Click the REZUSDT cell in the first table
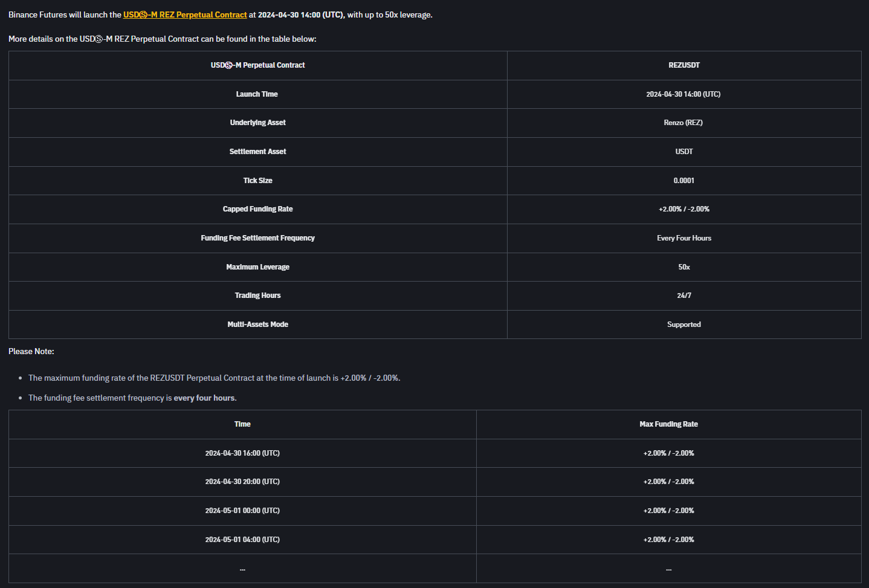 (x=683, y=65)
